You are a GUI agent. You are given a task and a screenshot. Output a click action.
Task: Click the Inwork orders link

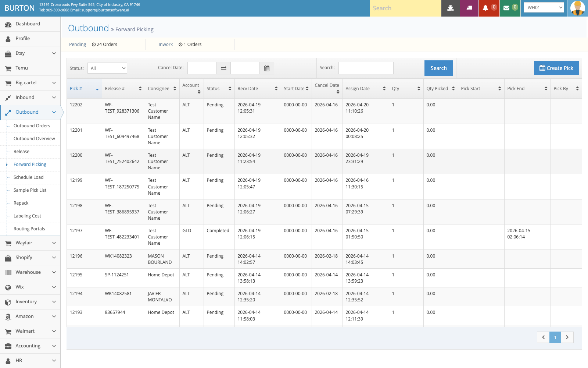(x=166, y=45)
